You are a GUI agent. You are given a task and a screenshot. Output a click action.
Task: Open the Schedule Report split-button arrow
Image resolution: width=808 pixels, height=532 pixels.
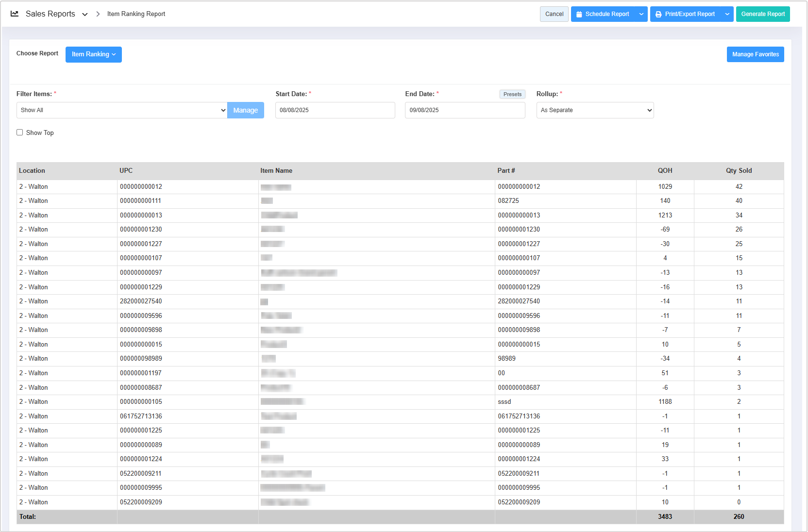641,15
